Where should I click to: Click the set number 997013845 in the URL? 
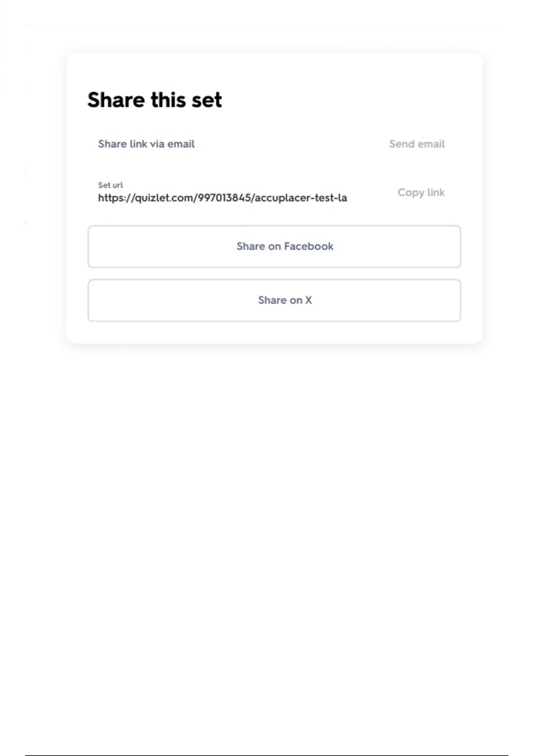coord(224,198)
